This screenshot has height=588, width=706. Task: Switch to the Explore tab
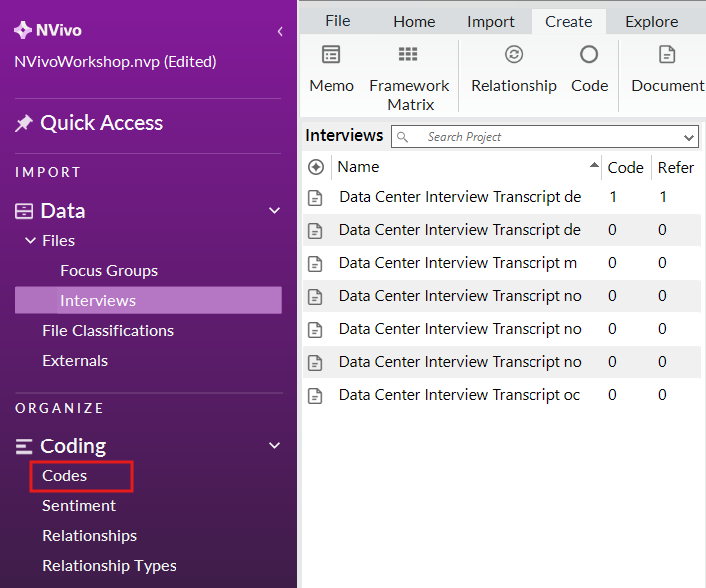coord(651,22)
